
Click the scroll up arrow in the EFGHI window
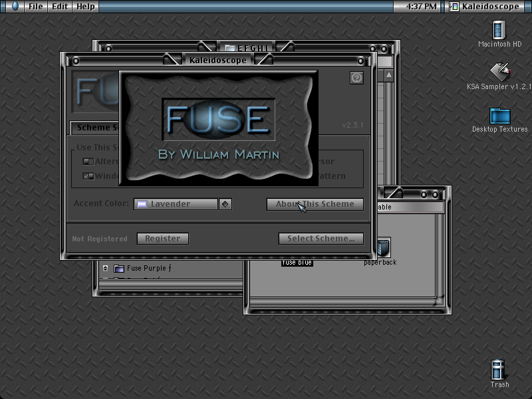click(x=389, y=75)
